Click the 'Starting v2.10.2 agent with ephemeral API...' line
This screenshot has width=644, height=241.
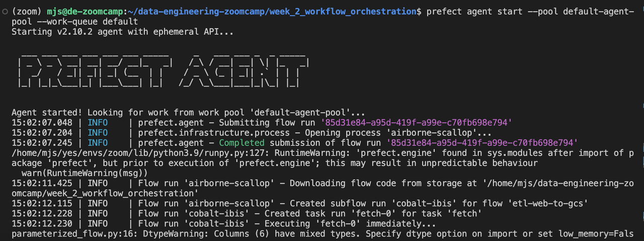[x=122, y=32]
